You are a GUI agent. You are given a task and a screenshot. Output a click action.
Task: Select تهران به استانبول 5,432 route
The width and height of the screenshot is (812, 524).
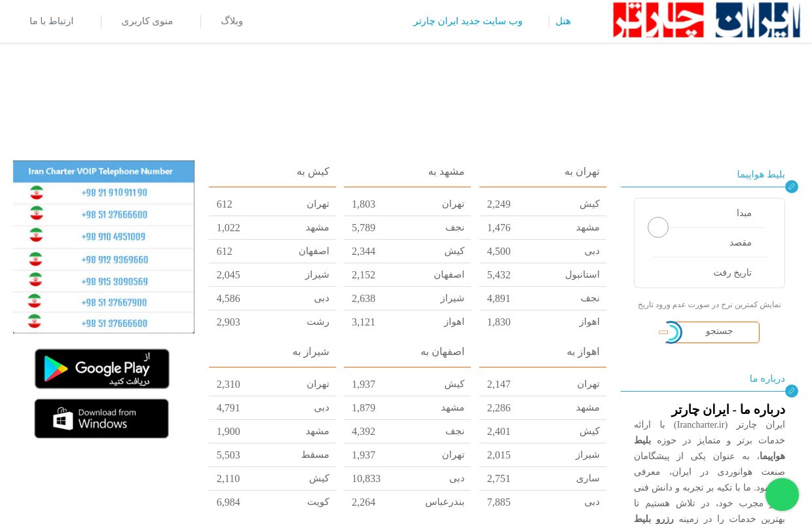coord(543,275)
